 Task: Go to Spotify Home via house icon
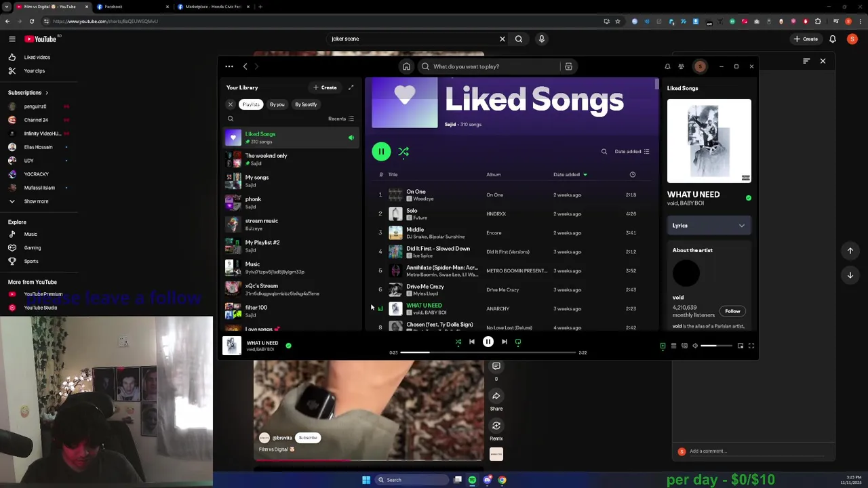click(406, 66)
